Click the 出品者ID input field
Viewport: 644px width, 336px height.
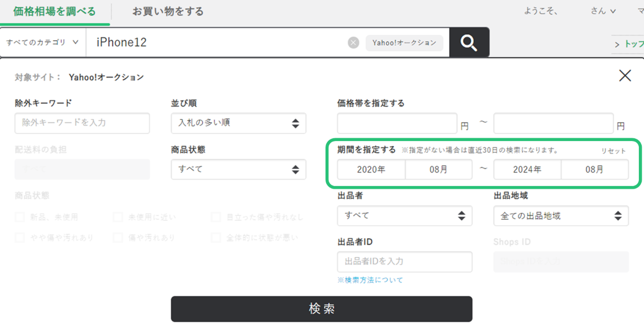pyautogui.click(x=405, y=262)
